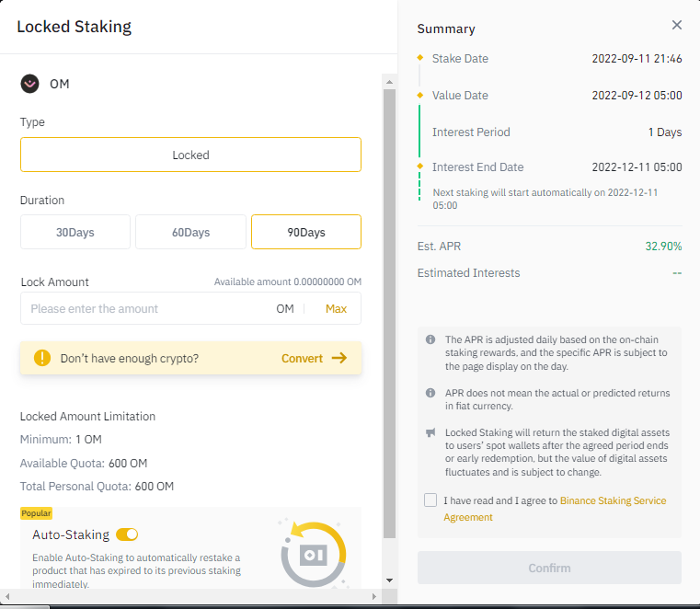Click the Lock Amount input field
700x609 pixels.
(x=147, y=309)
